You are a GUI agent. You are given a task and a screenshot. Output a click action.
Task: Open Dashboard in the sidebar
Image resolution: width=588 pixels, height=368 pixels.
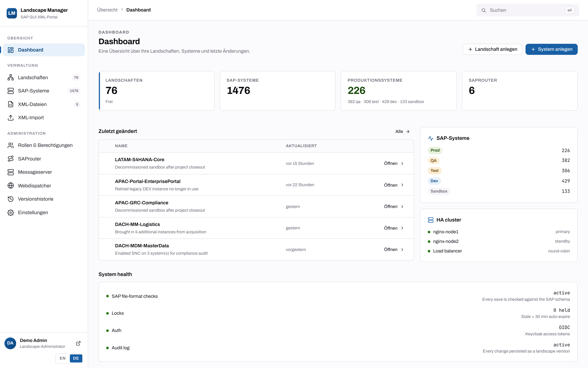pyautogui.click(x=44, y=50)
